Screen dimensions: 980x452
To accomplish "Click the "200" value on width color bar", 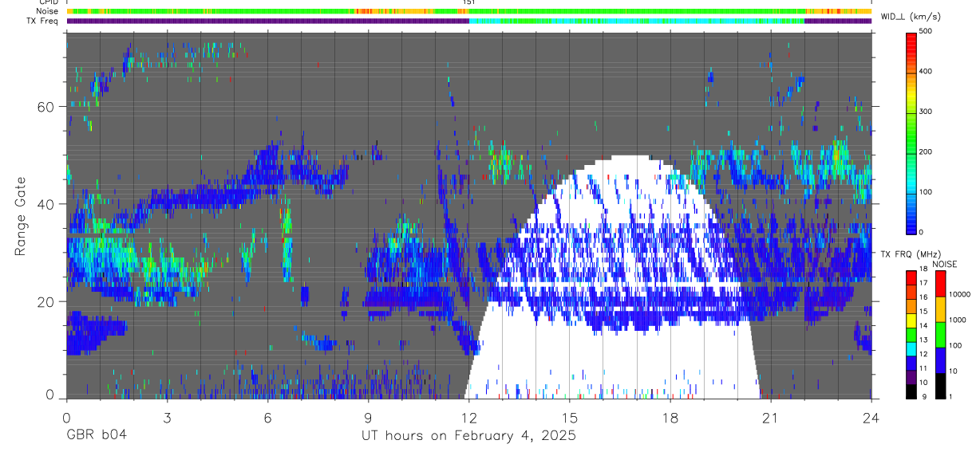I will point(926,151).
